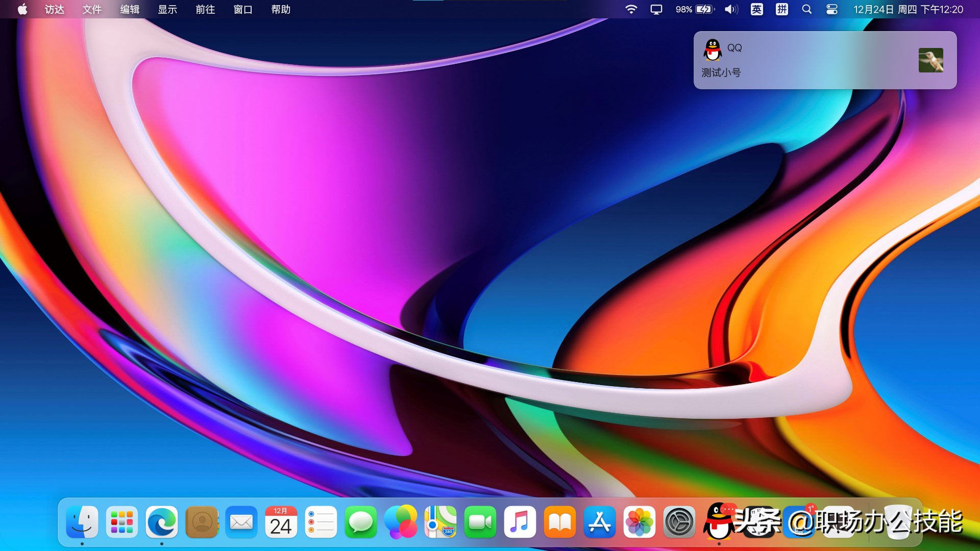
Task: Open the 前往 menu
Action: (205, 9)
